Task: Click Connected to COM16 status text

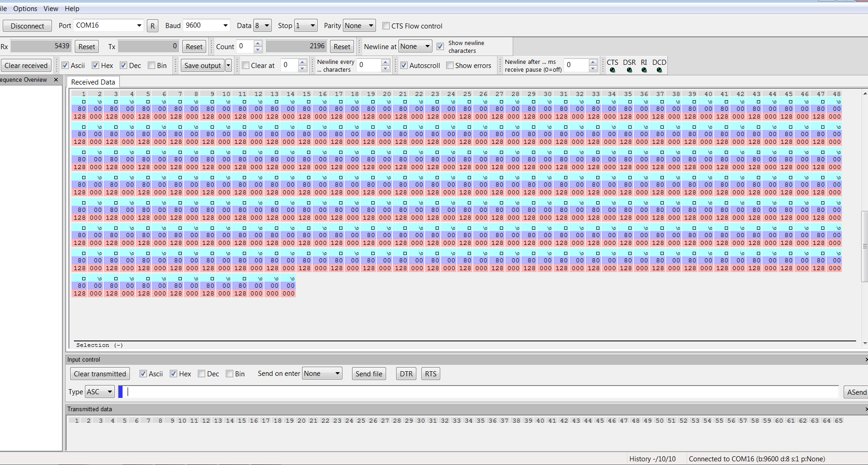Action: 757,459
